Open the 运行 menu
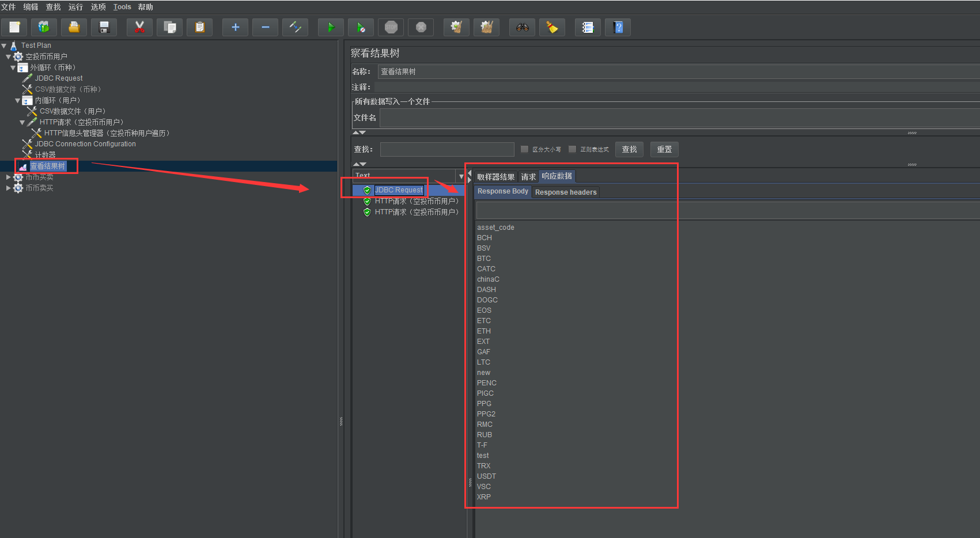Screen dimensions: 980x538 (x=75, y=7)
